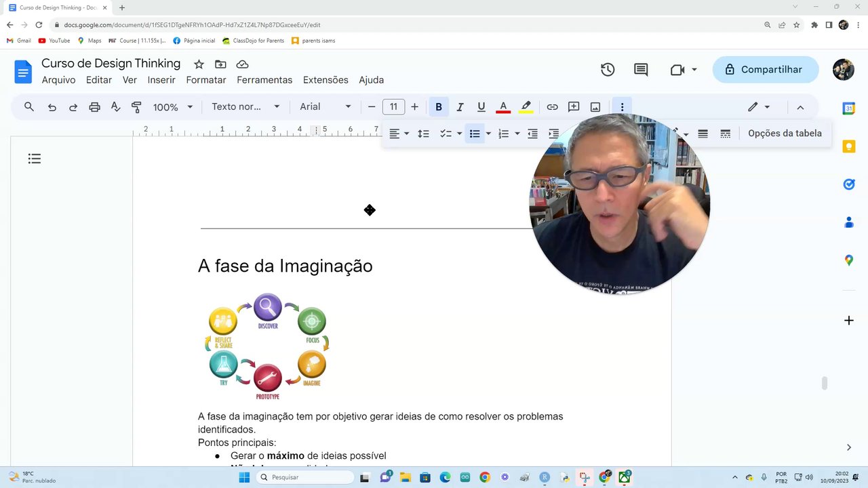Screen dimensions: 868x488
Task: Open Windows Start menu
Action: click(x=244, y=477)
